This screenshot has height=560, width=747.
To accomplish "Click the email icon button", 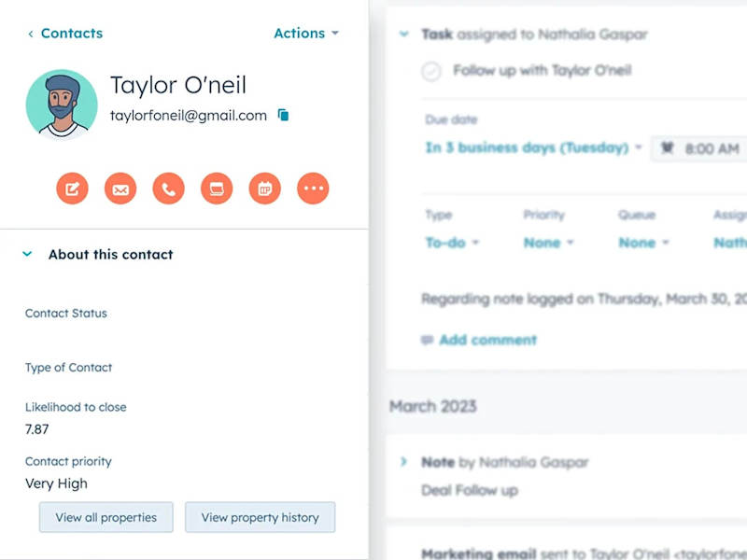I will pos(120,189).
